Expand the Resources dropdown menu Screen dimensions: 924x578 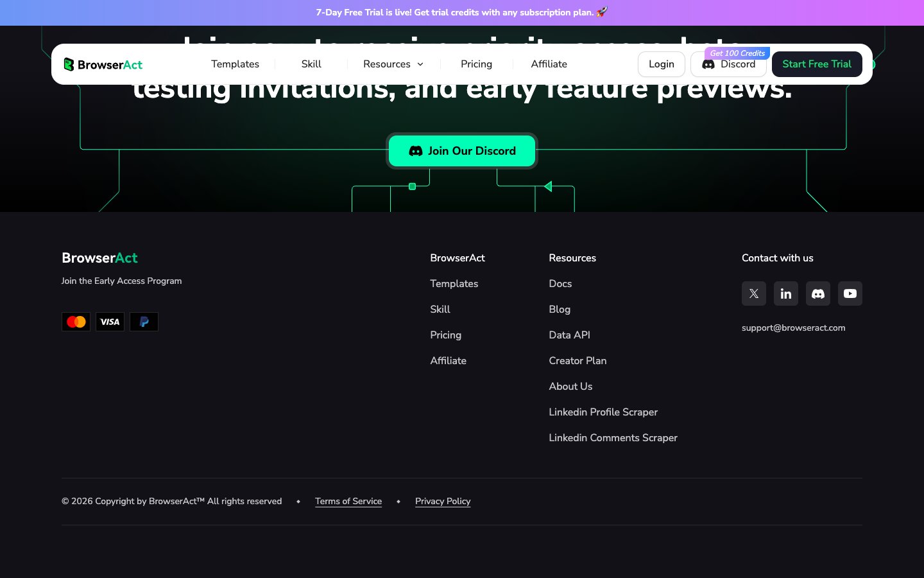[x=393, y=64]
